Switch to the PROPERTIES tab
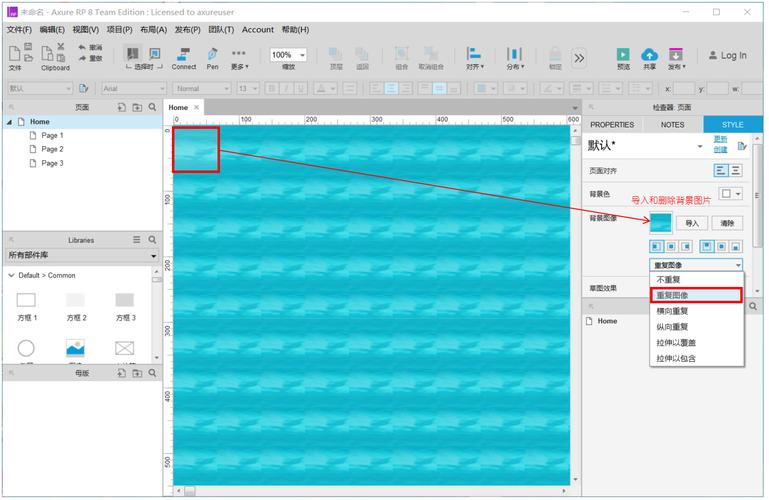The image size is (769, 500). [x=612, y=125]
